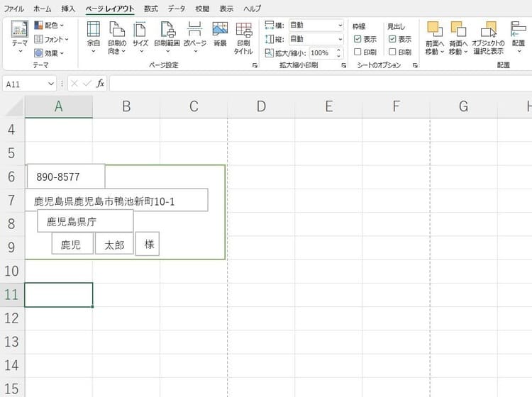Open ページ設定 dialog launcher
This screenshot has width=532, height=397.
click(x=255, y=65)
